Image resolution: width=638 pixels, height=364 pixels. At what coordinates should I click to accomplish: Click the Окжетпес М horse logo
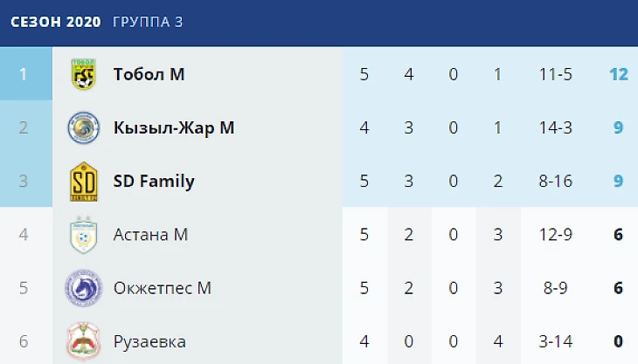pyautogui.click(x=84, y=288)
